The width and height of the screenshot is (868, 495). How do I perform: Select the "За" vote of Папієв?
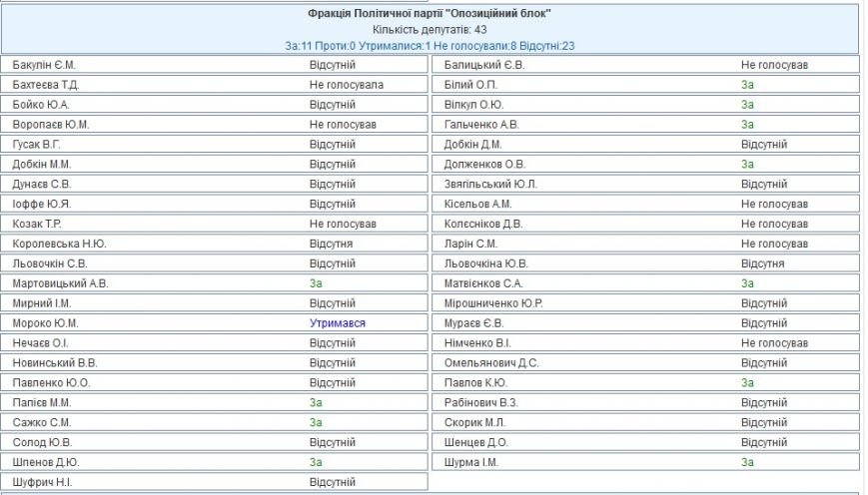pyautogui.click(x=316, y=404)
